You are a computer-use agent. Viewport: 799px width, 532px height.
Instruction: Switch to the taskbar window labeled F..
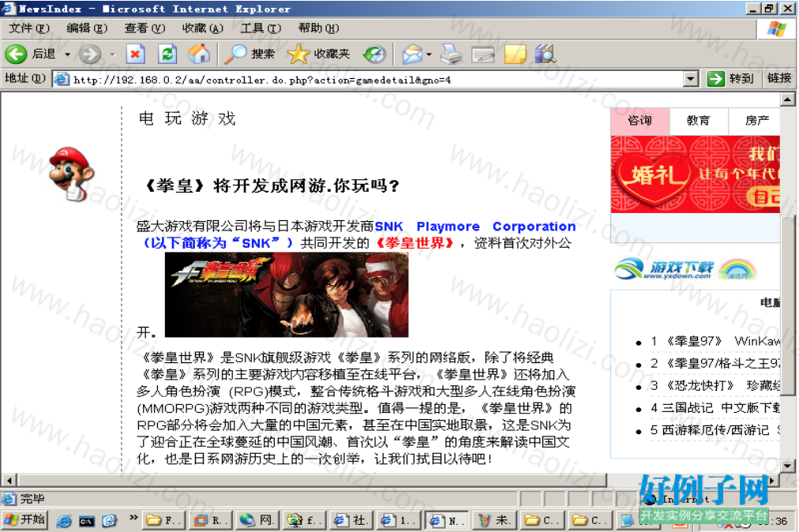click(x=163, y=520)
